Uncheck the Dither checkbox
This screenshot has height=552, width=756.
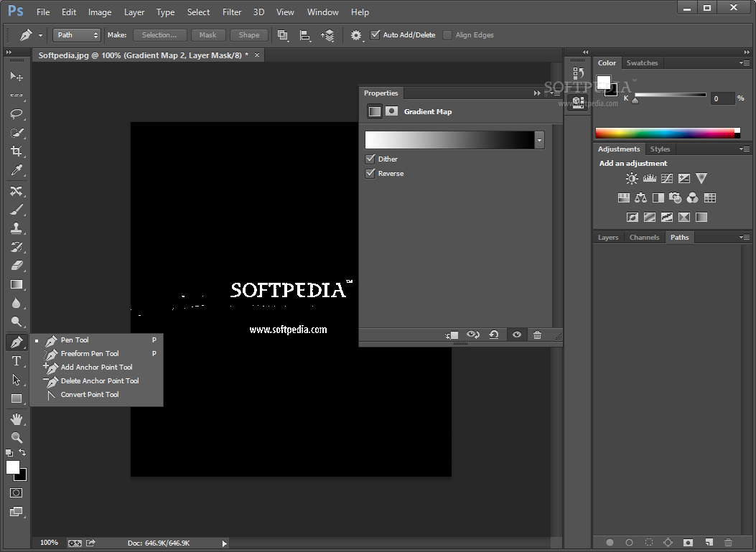[370, 159]
